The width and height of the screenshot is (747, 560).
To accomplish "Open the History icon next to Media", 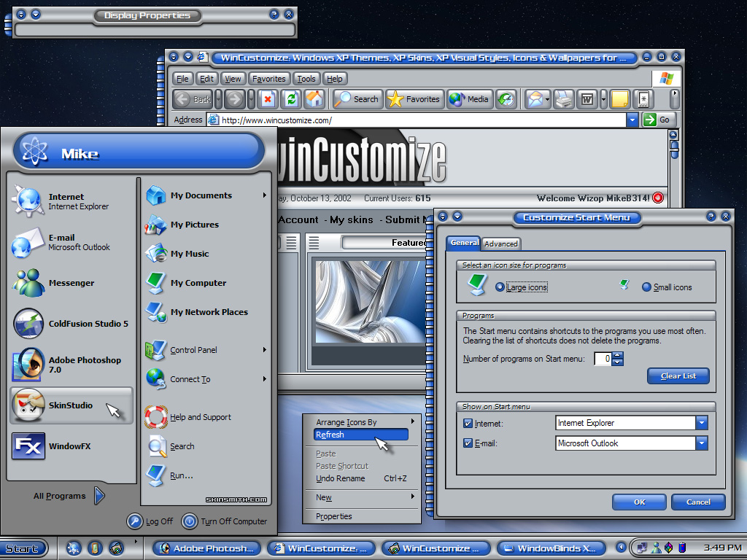I will (506, 99).
